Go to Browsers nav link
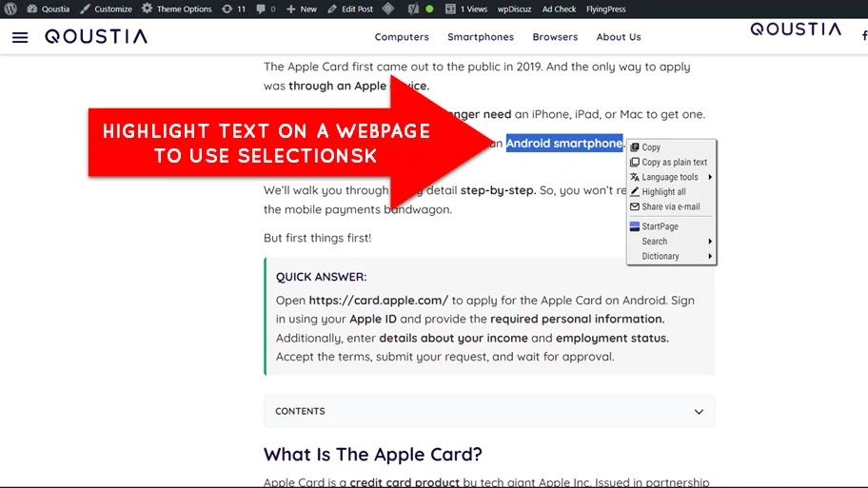Image resolution: width=868 pixels, height=488 pixels. tap(555, 36)
